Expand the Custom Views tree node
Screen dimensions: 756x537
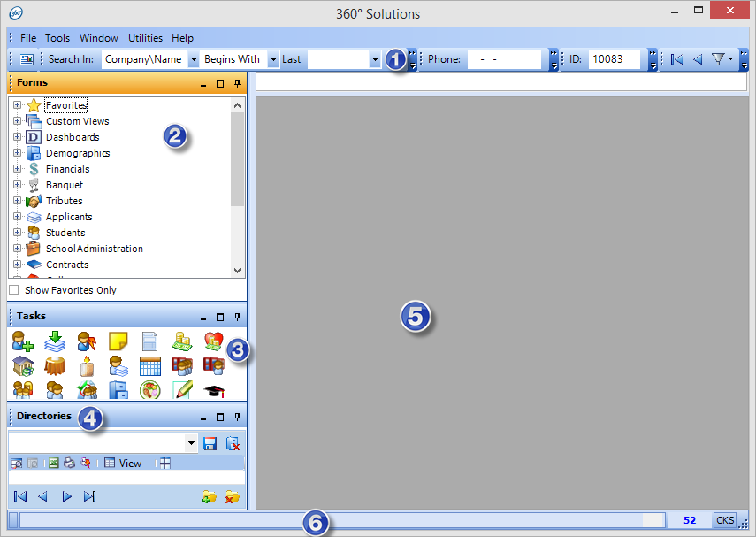[x=18, y=120]
